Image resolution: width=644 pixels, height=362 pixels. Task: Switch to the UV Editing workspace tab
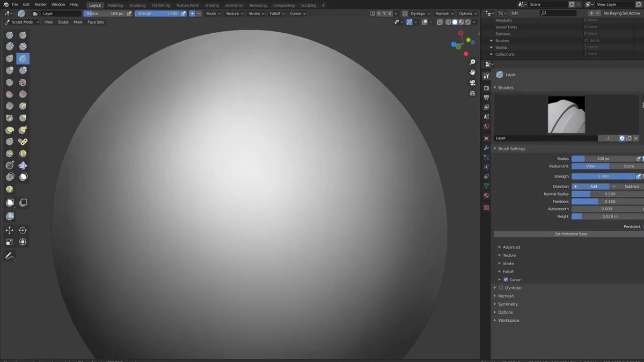[x=161, y=5]
